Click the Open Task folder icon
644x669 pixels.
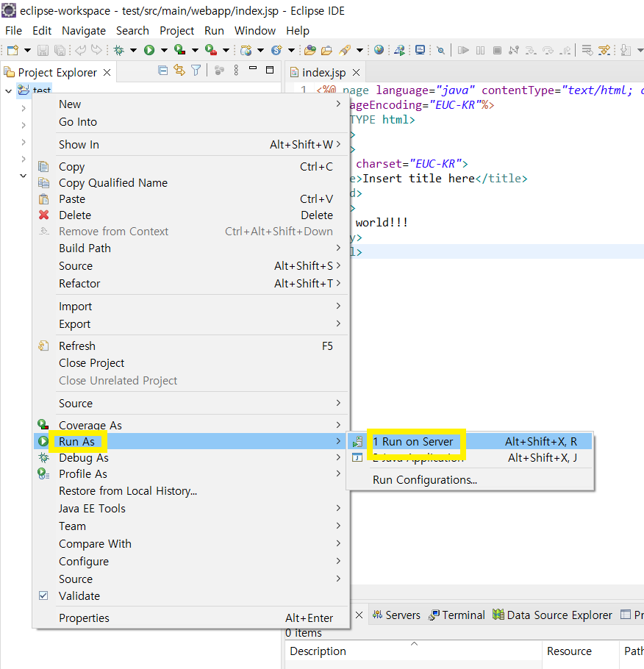click(327, 50)
